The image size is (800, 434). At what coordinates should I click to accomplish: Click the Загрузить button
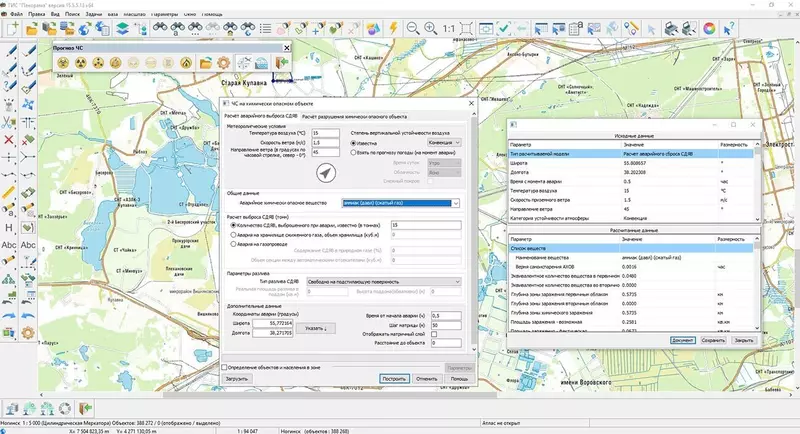coord(237,378)
